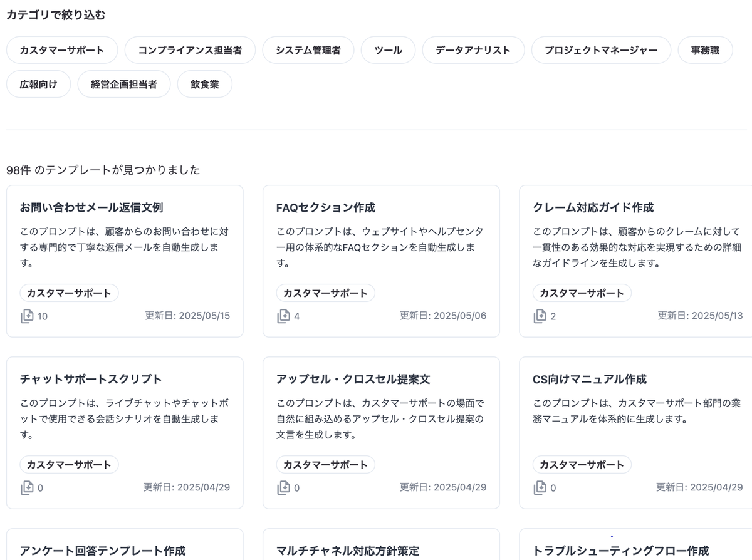Viewport: 752px width, 560px height.
Task: Click copy icon on アップセル・クロスセル提案文 card
Action: (x=283, y=487)
